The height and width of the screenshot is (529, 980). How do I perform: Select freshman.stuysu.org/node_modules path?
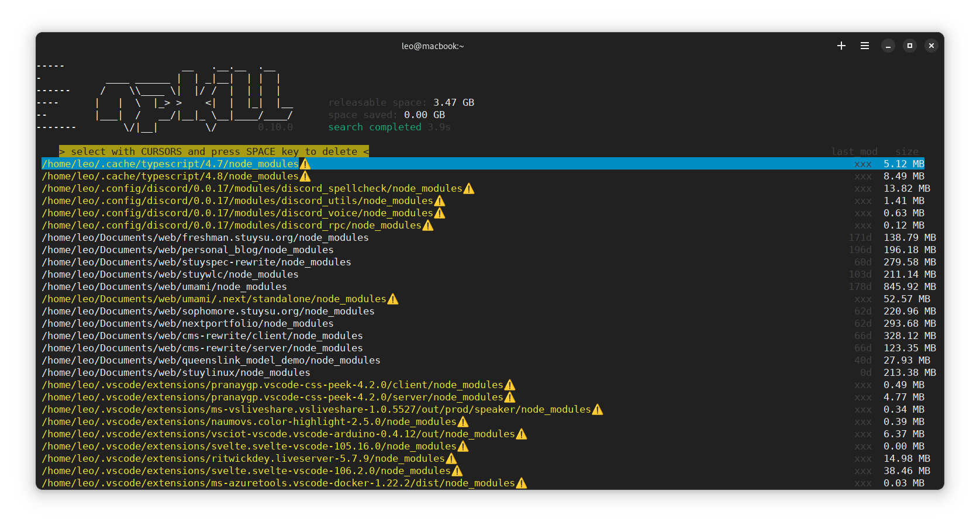click(x=205, y=238)
